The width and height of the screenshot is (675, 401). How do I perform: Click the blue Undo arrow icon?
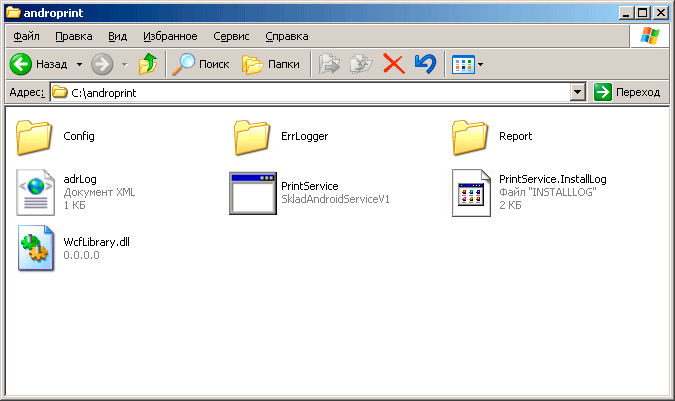tap(425, 64)
